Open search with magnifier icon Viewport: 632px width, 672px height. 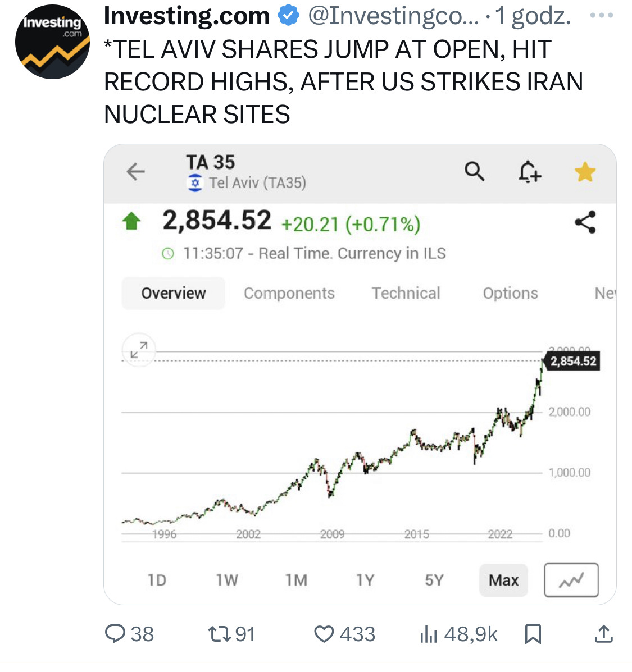pos(474,171)
